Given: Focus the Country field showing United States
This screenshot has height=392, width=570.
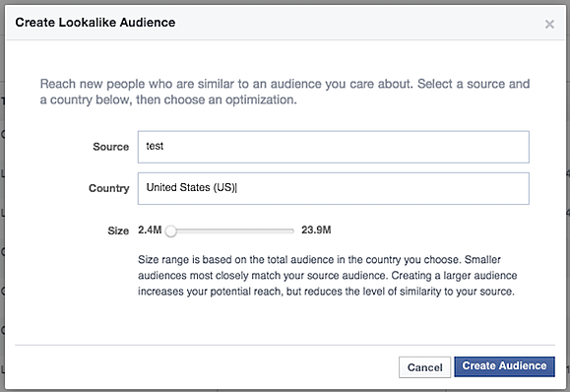Looking at the screenshot, I should tap(334, 188).
